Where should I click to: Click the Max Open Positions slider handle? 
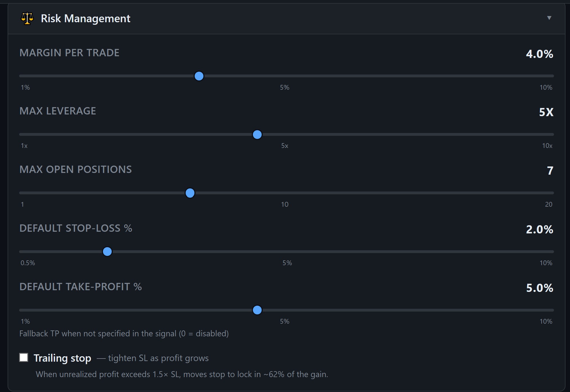(190, 193)
